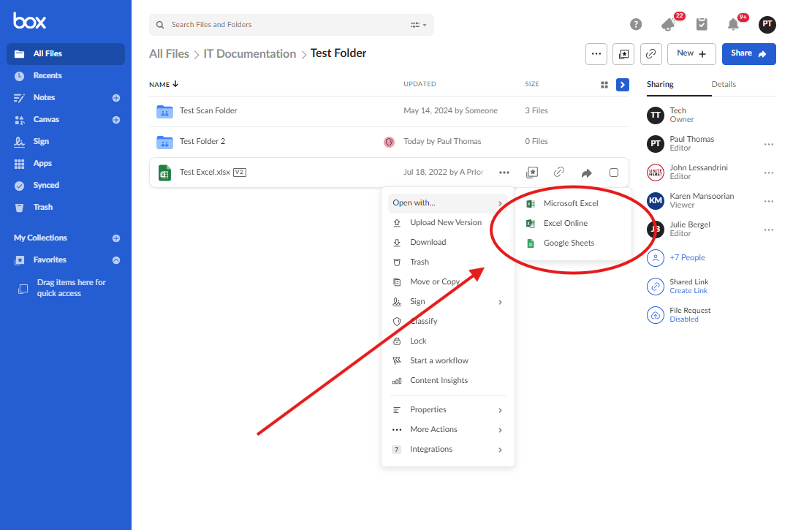Viewport: 794px width, 530px height.
Task: Click V2 version badge on Test Excel
Action: [240, 172]
